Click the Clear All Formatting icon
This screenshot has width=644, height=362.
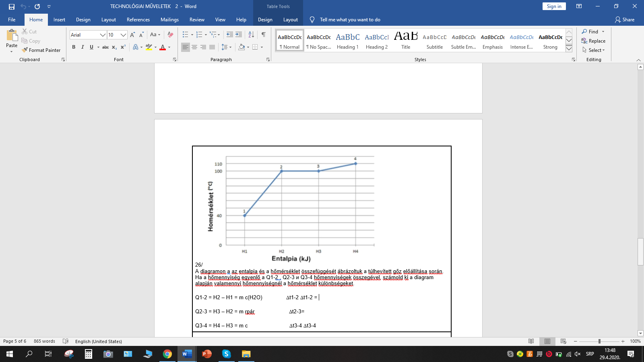(x=170, y=35)
